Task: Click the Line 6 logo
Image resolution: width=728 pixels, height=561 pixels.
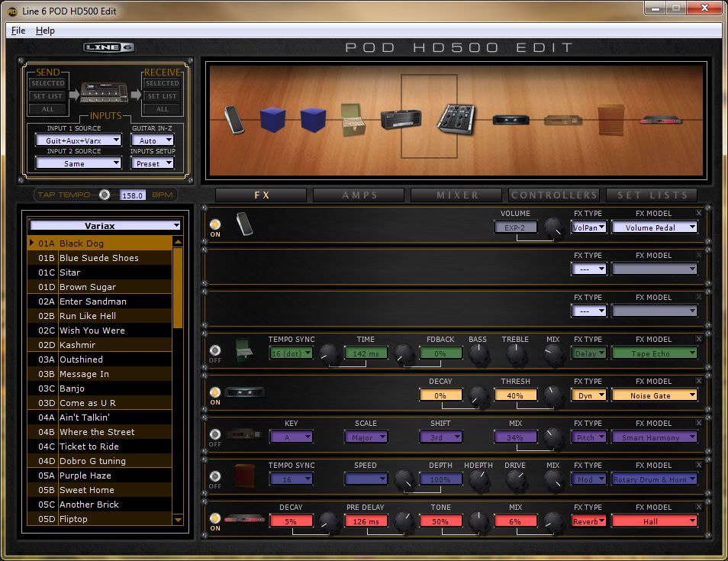Action: coord(109,47)
